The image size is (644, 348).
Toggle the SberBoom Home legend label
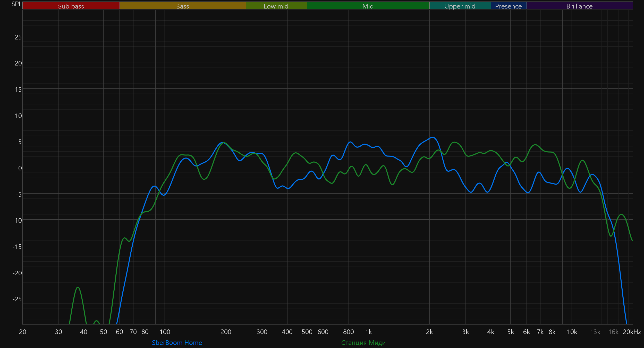tap(177, 343)
